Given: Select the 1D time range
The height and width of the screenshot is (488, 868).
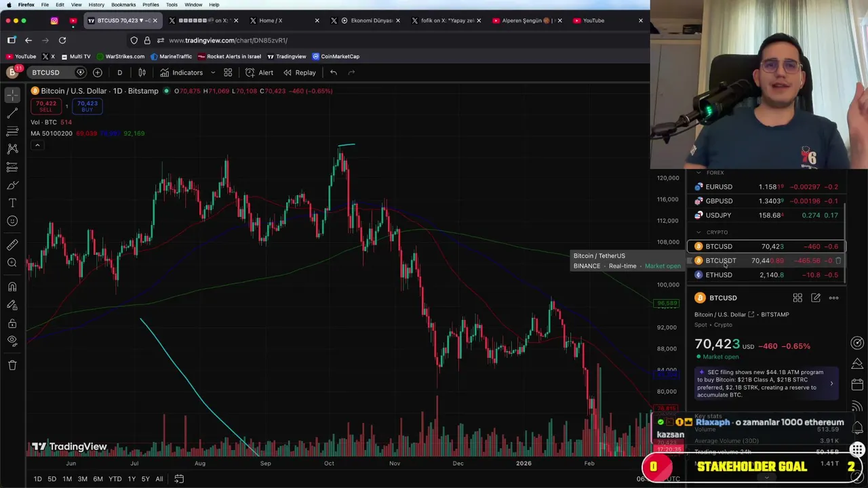Looking at the screenshot, I should [37, 479].
